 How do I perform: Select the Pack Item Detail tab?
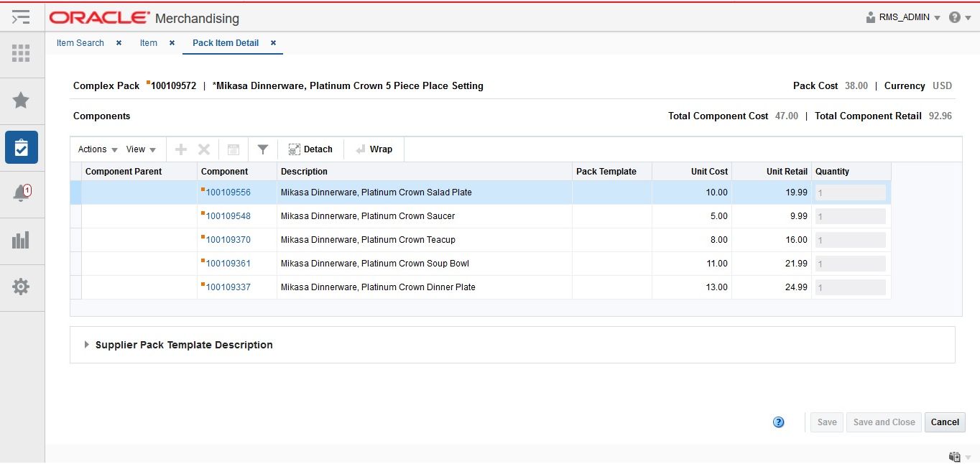point(226,43)
